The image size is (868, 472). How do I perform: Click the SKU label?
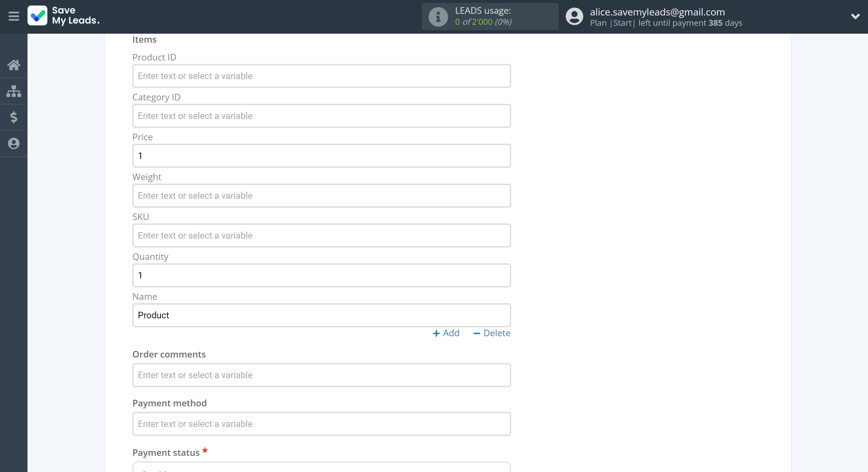click(x=141, y=217)
